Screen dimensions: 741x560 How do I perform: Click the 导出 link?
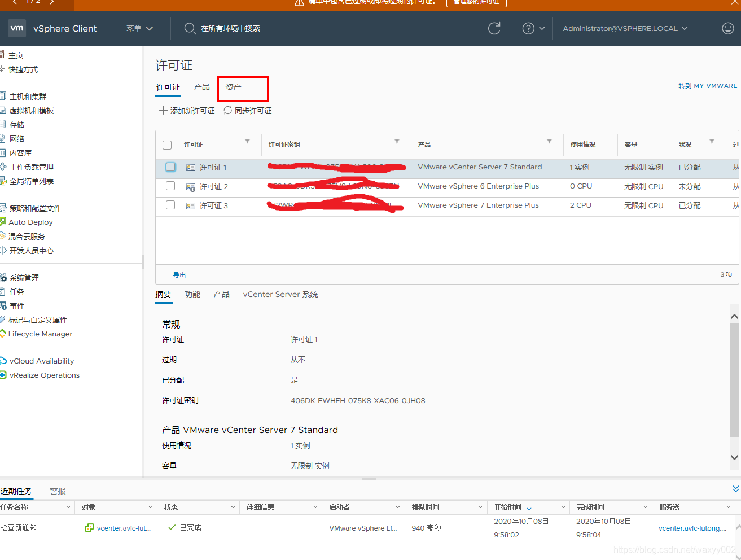click(x=179, y=275)
